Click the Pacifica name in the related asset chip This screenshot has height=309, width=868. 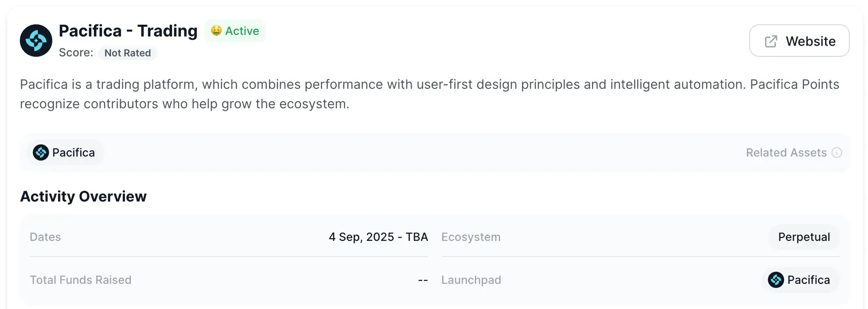(x=73, y=153)
